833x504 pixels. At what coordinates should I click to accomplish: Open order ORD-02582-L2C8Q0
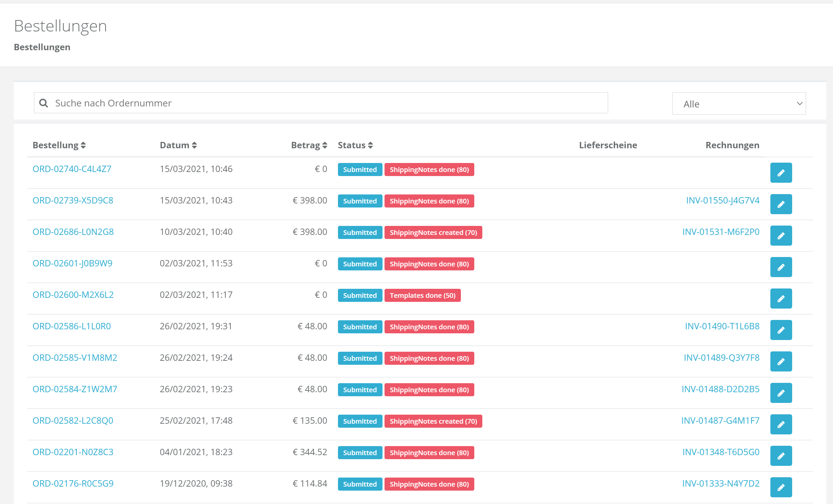pos(73,420)
